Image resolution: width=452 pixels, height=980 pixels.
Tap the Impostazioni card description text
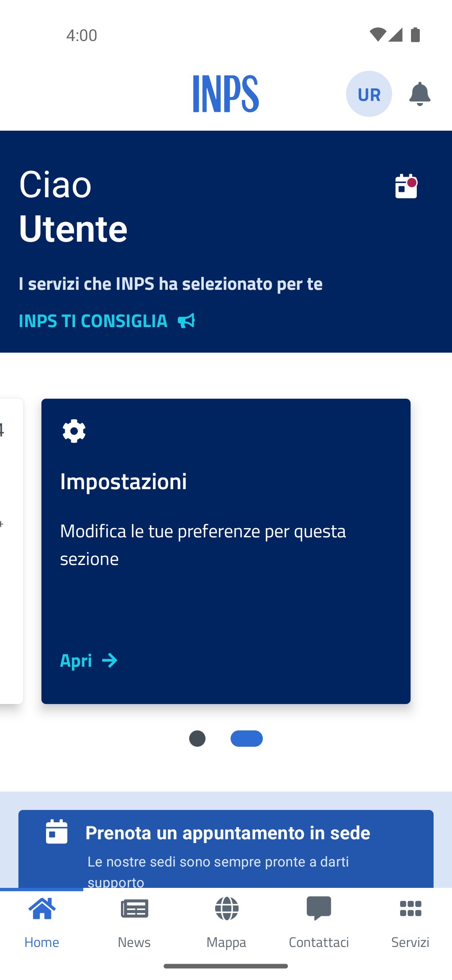pos(203,544)
